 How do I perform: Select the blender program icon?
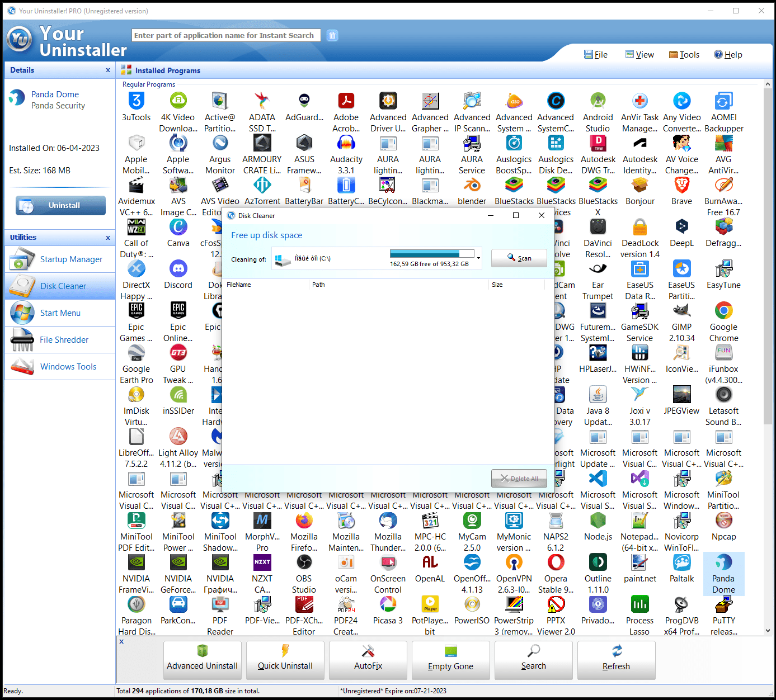tap(472, 185)
